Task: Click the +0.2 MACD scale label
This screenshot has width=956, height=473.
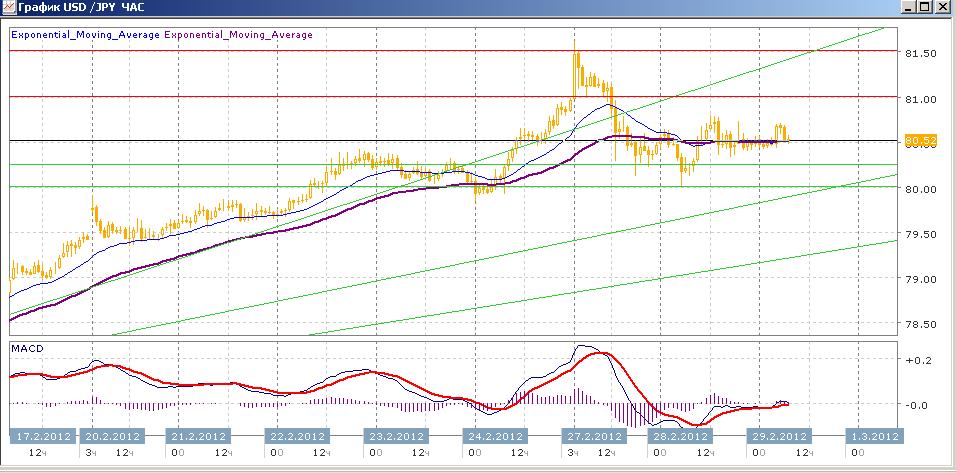Action: (x=918, y=360)
